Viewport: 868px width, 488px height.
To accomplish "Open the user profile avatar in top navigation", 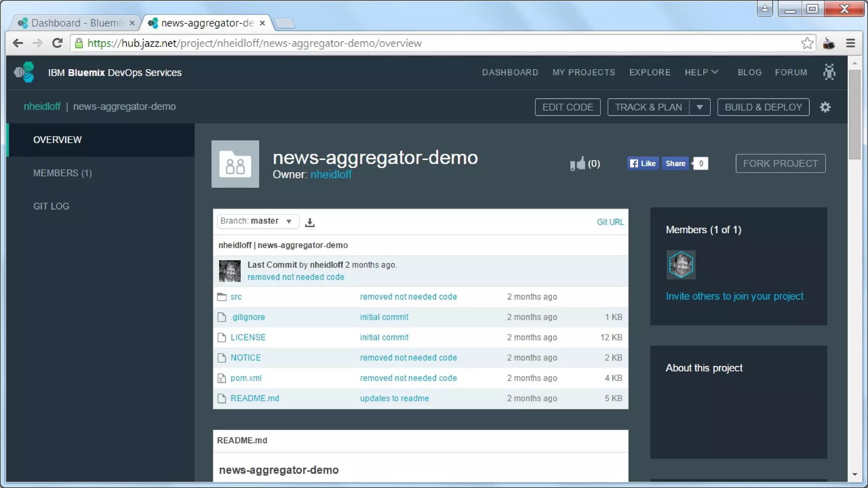I will 829,72.
